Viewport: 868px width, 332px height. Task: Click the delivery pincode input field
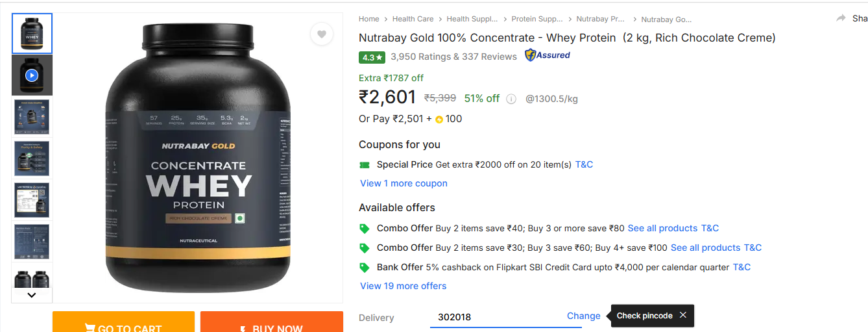(496, 317)
